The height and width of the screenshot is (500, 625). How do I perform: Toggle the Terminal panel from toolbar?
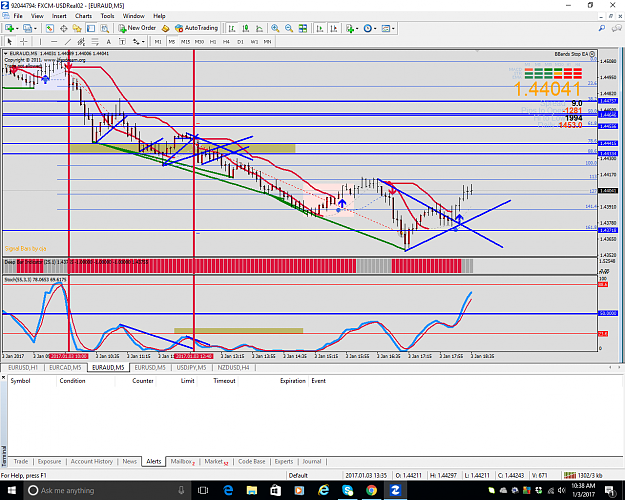(x=91, y=28)
